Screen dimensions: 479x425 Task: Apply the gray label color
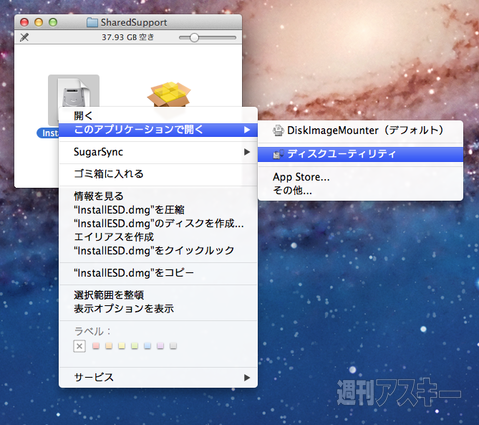pos(173,346)
